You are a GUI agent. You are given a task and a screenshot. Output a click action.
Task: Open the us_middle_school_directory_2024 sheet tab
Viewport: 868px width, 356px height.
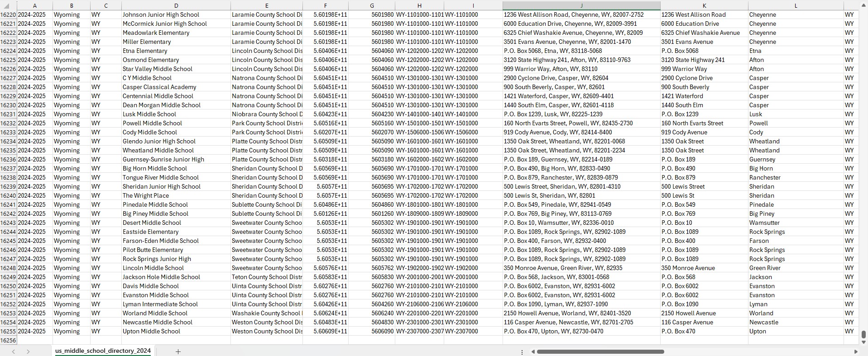(x=103, y=351)
